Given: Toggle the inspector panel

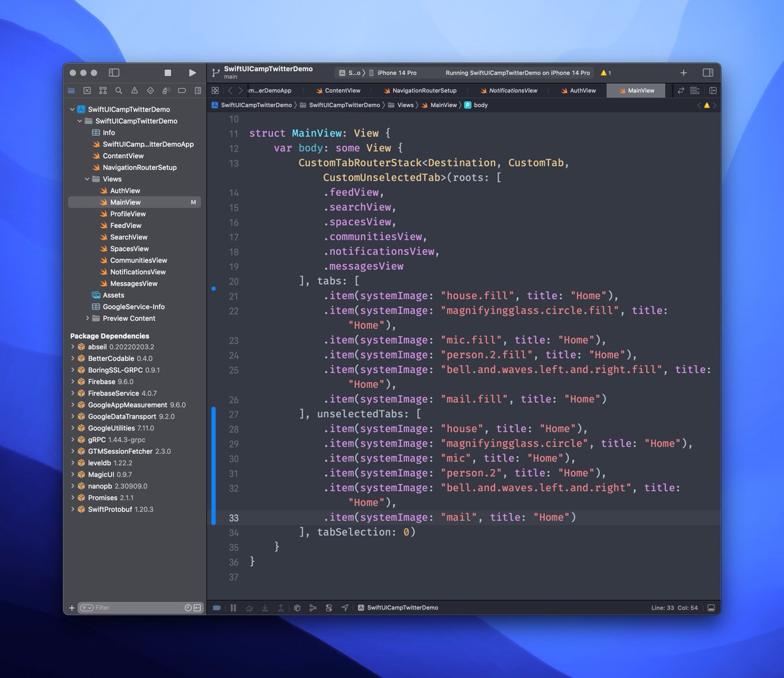Looking at the screenshot, I should coord(708,73).
